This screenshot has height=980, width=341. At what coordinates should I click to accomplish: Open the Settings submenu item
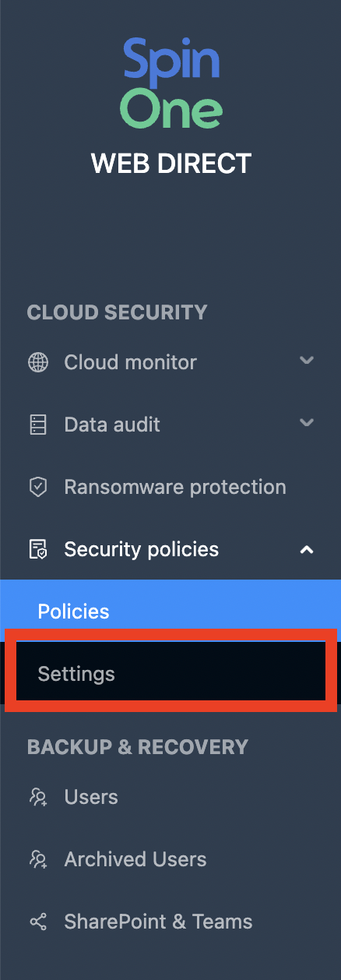tap(170, 674)
